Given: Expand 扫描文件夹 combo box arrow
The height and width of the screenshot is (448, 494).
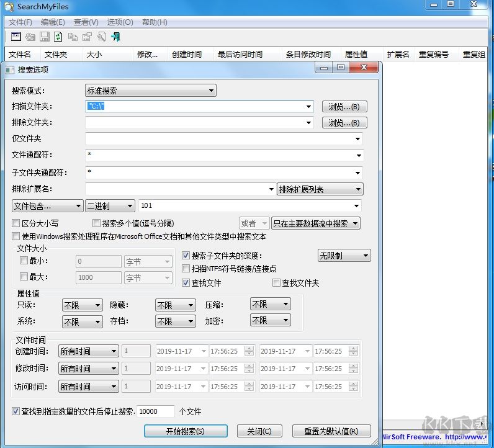Looking at the screenshot, I should [309, 107].
